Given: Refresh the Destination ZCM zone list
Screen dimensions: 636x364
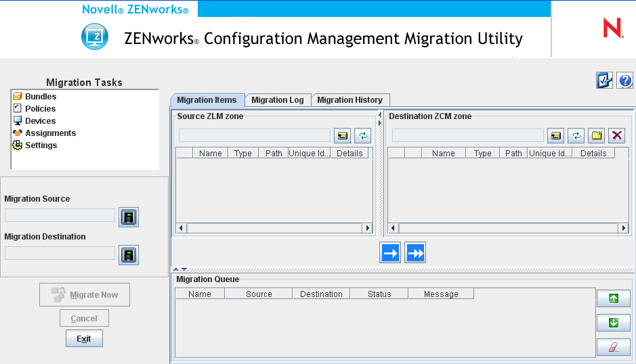Looking at the screenshot, I should click(576, 136).
